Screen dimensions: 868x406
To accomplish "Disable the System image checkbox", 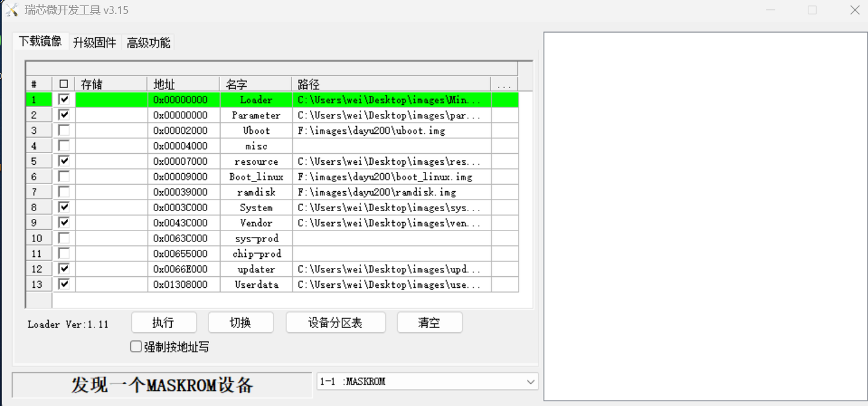I will [x=63, y=207].
